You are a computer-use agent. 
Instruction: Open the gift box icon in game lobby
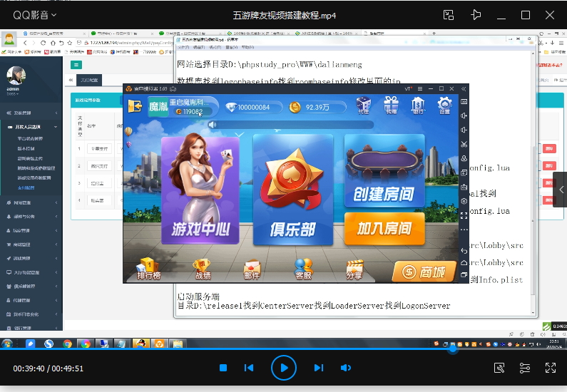(392, 105)
